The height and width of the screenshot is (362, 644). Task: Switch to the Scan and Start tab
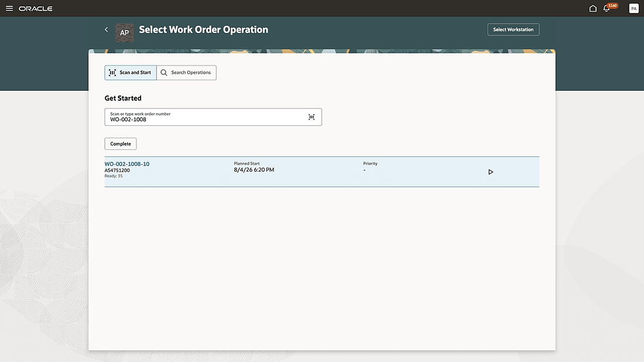point(131,73)
